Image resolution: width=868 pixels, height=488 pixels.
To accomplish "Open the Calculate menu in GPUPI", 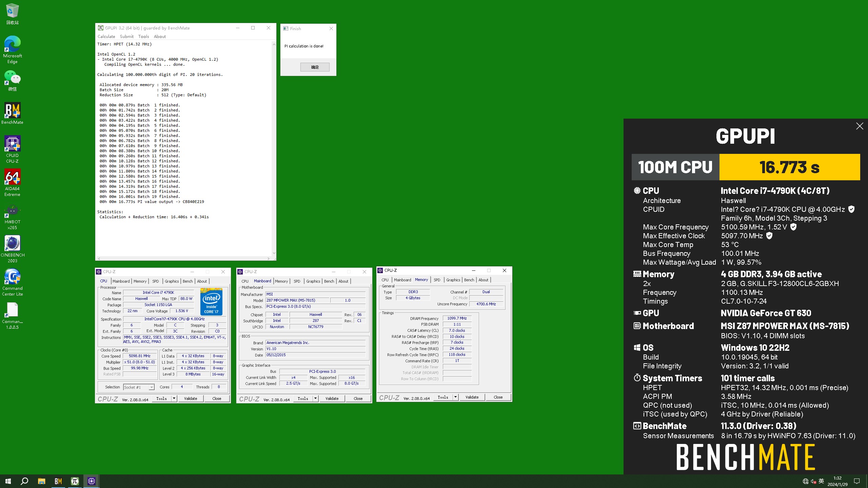I will (106, 36).
